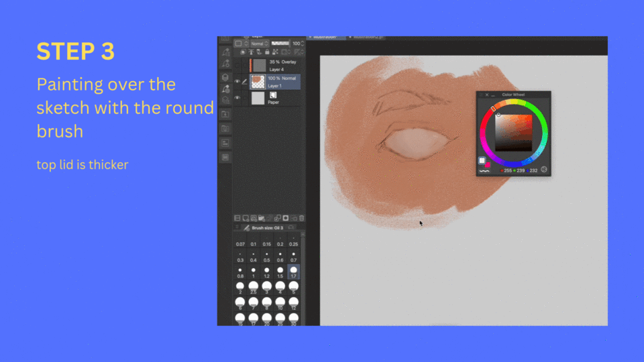Create a new raster layer icon
The image size is (644, 362).
point(246,218)
